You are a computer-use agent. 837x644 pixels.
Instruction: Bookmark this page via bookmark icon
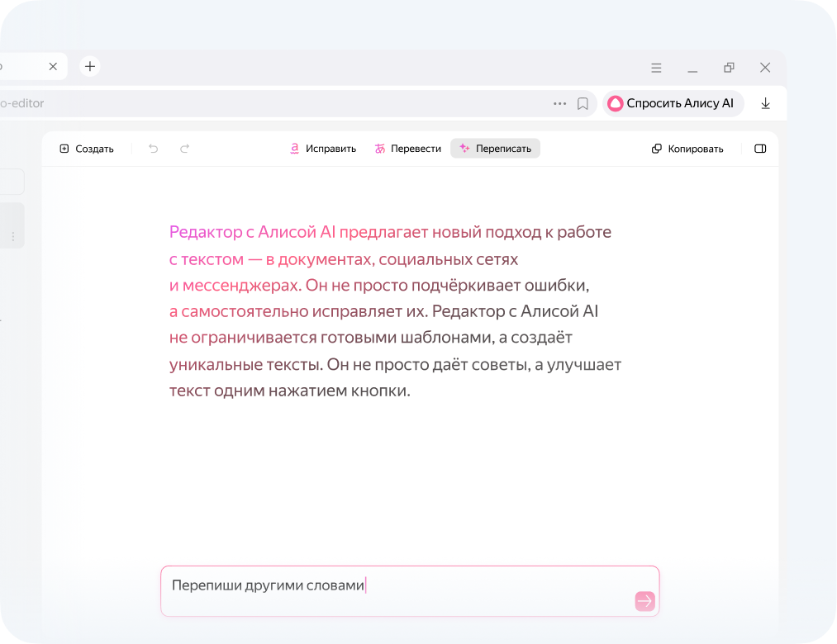point(583,103)
